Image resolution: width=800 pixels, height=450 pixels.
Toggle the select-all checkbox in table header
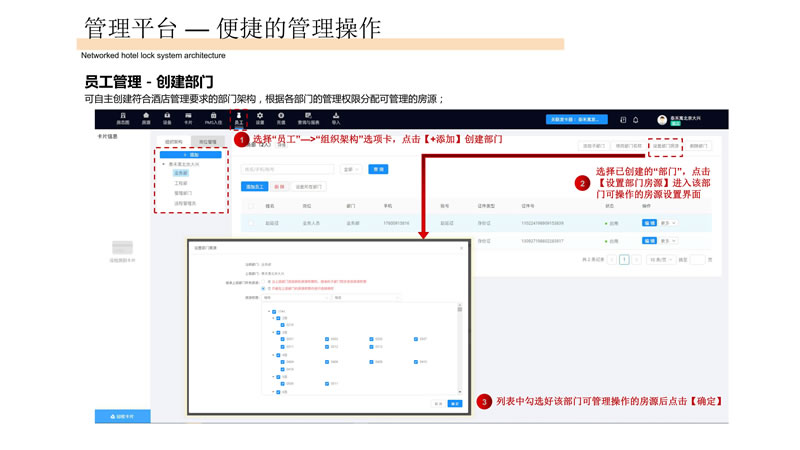[x=251, y=206]
